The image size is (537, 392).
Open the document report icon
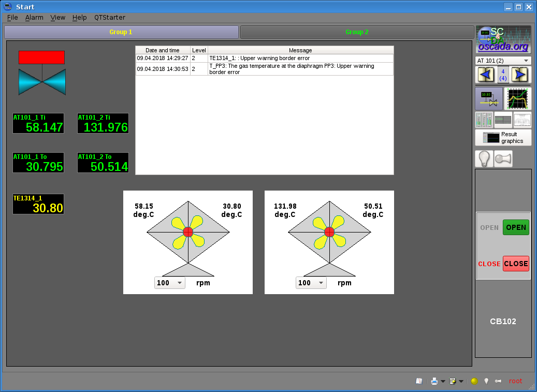coord(523,120)
